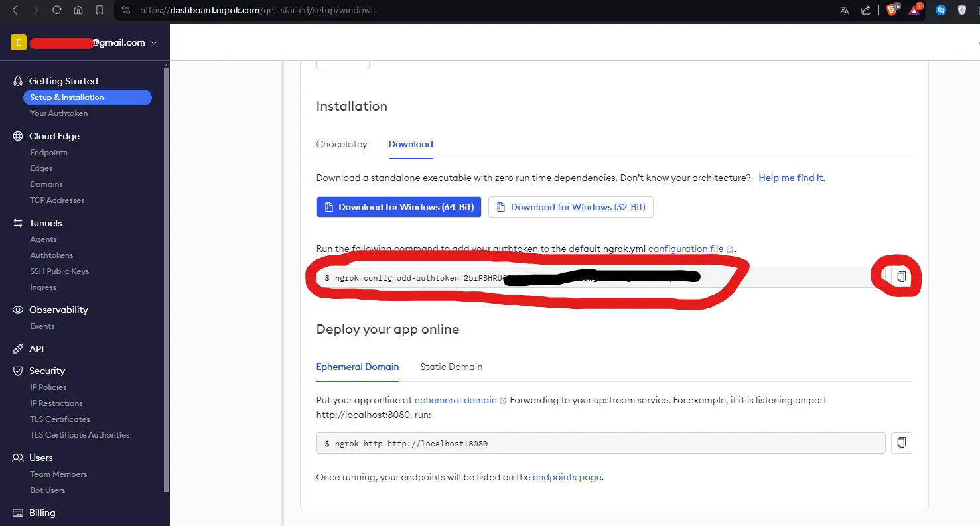Click the Deploy your app online heading
The height and width of the screenshot is (526, 980).
click(x=387, y=329)
